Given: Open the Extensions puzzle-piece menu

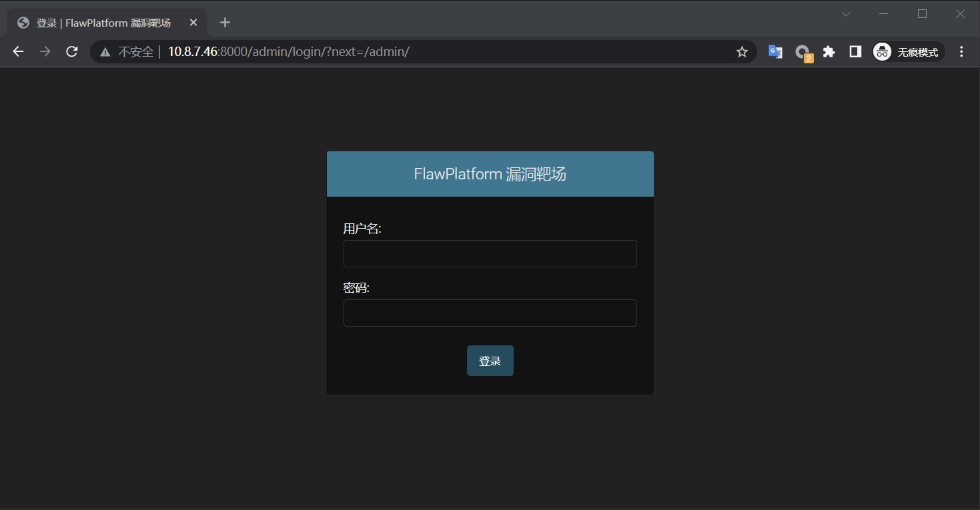Looking at the screenshot, I should pyautogui.click(x=829, y=52).
